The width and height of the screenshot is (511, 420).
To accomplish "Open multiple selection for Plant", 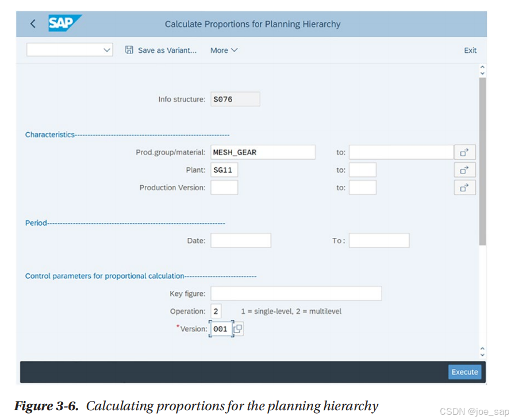I will click(464, 169).
